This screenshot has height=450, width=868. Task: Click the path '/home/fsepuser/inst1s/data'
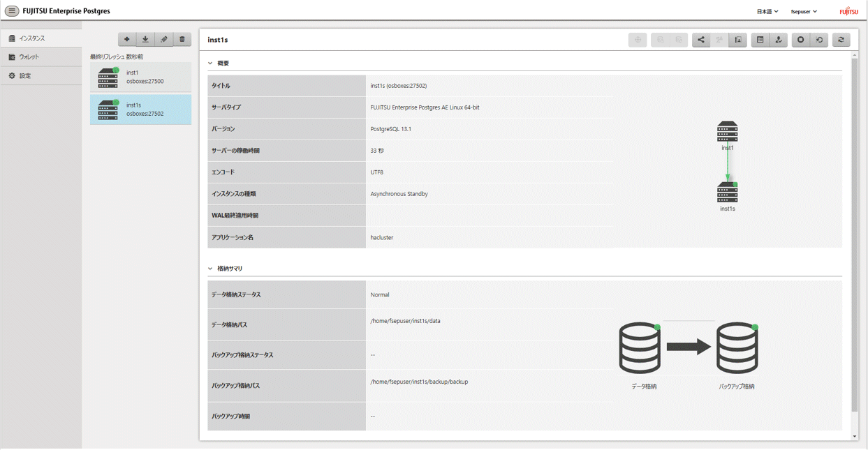point(406,321)
